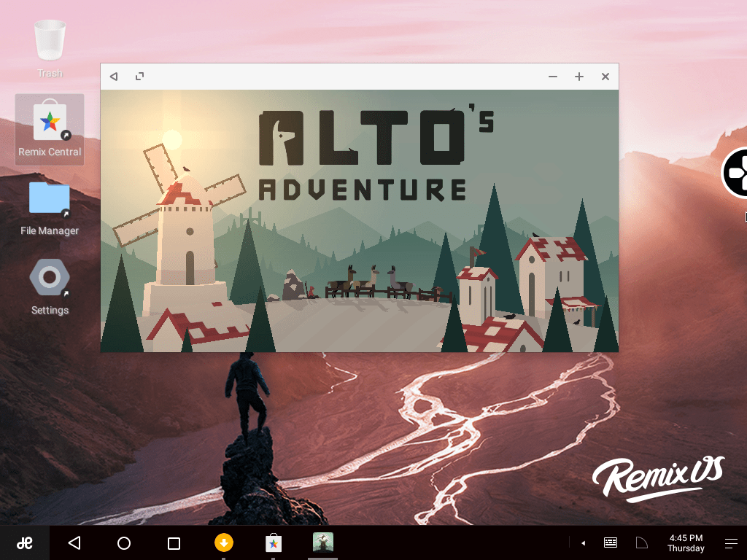Tap the taskbar Recents square button

click(174, 543)
